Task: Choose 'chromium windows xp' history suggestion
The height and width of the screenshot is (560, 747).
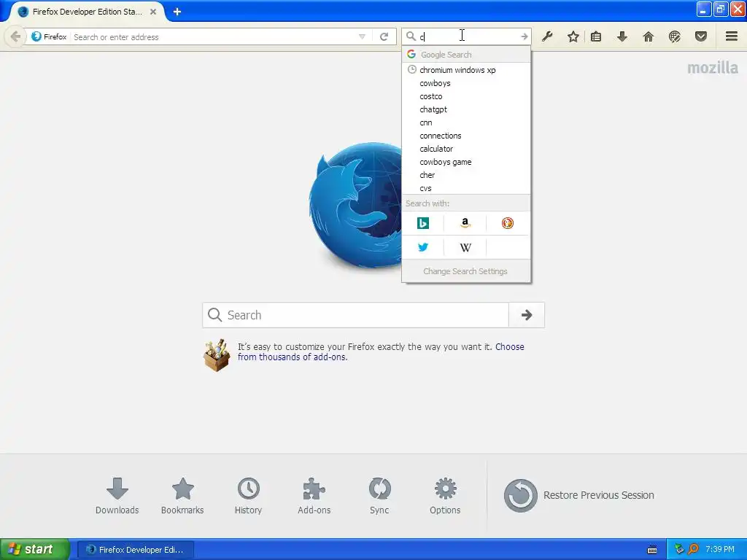Action: pos(466,70)
